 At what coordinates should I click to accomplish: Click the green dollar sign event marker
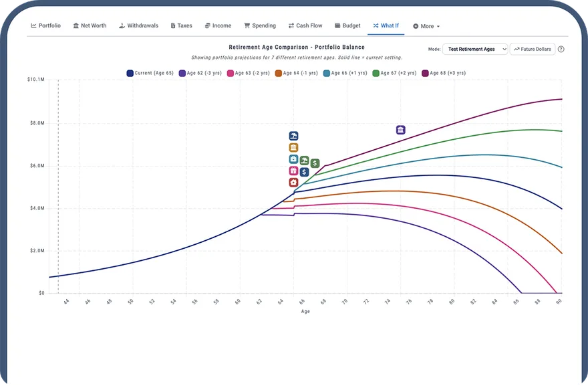pyautogui.click(x=315, y=163)
